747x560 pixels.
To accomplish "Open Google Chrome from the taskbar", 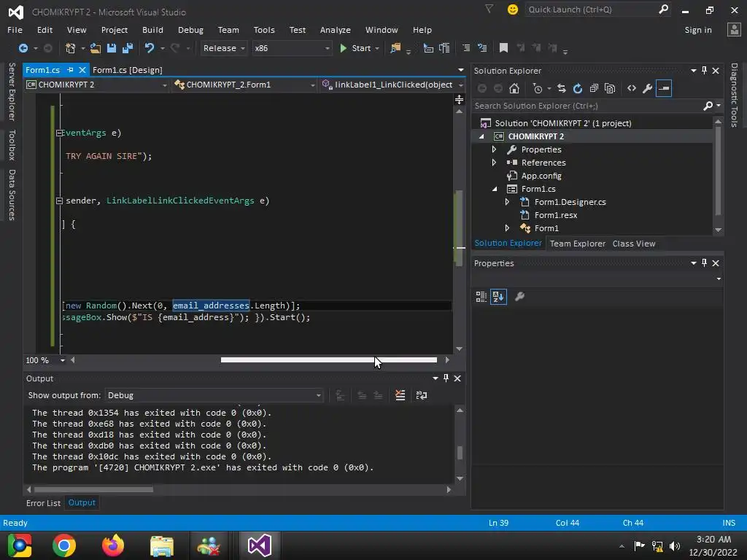I will [64, 545].
